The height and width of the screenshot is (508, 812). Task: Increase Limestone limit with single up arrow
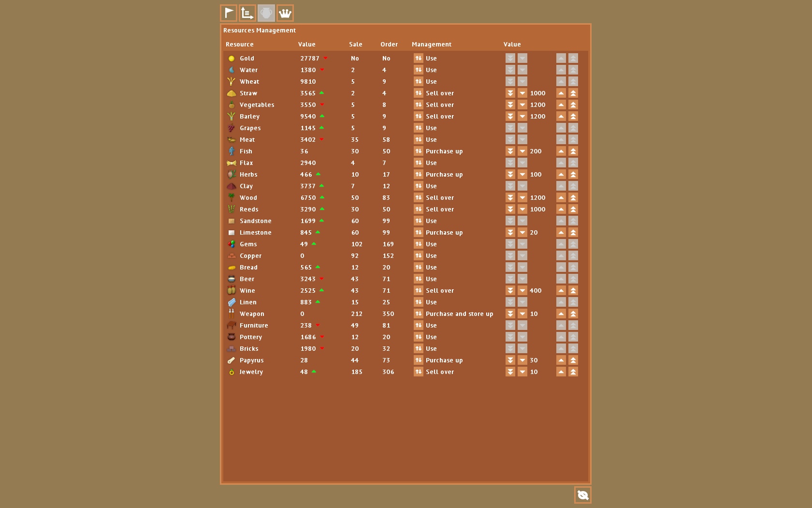click(x=561, y=232)
